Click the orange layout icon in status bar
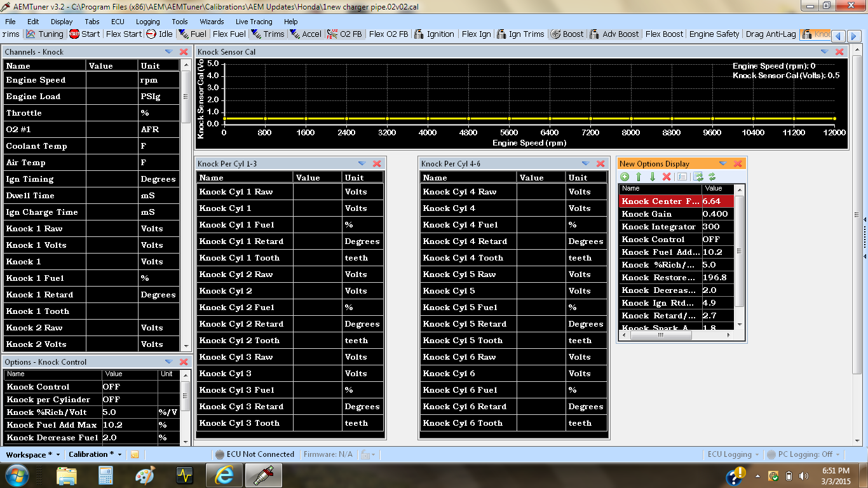Viewport: 868px width, 488px height. tap(134, 454)
